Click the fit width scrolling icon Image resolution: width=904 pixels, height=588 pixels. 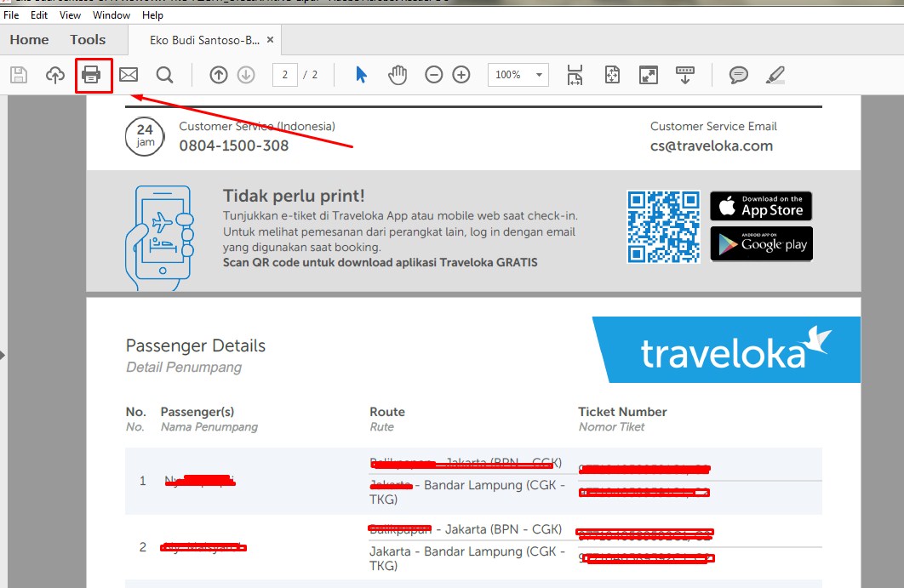pos(575,75)
